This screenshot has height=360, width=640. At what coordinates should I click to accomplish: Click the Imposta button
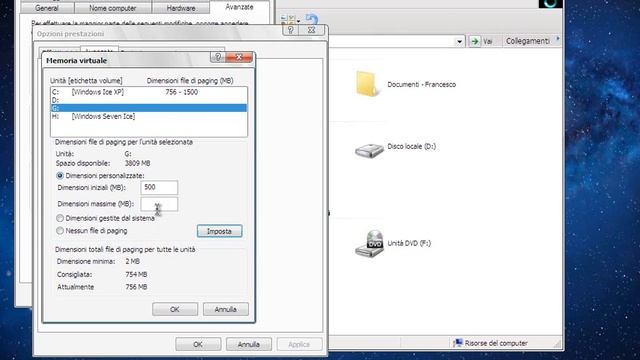tap(220, 231)
